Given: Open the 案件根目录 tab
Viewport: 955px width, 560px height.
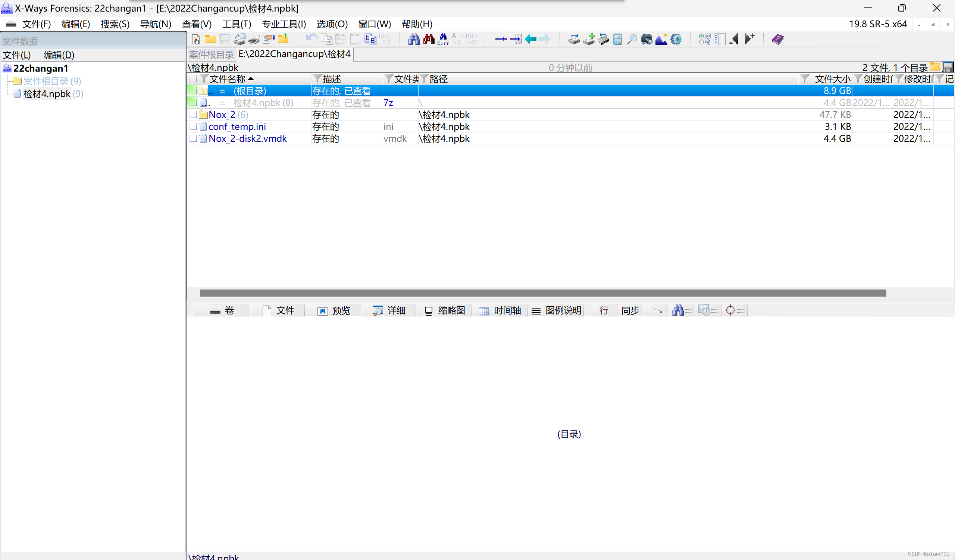Looking at the screenshot, I should [211, 54].
